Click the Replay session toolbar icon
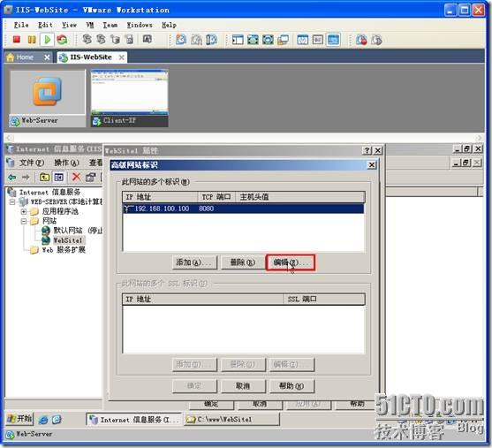This screenshot has height=448, width=492. pos(376,40)
